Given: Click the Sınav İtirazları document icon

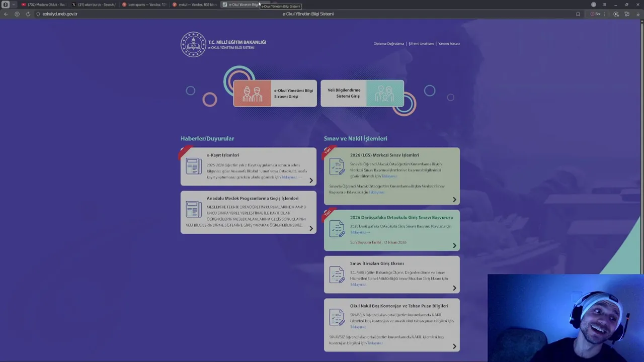Looking at the screenshot, I should pyautogui.click(x=337, y=275).
